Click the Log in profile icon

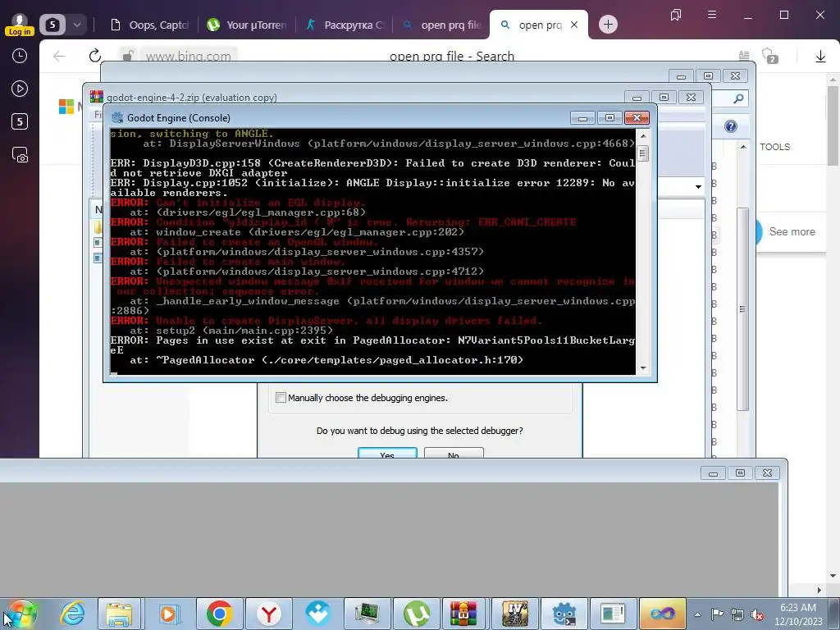point(20,24)
